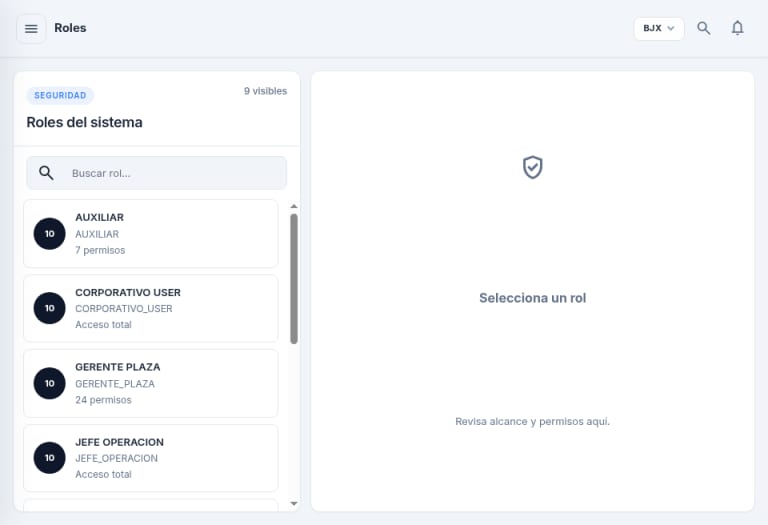Click the Roles page title
This screenshot has height=525, width=768.
[x=70, y=28]
